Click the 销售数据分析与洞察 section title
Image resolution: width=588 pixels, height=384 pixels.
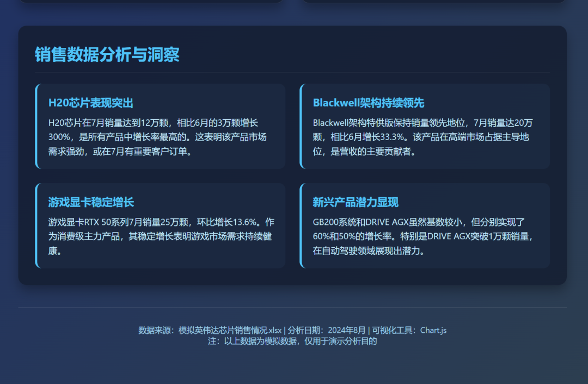(x=107, y=55)
